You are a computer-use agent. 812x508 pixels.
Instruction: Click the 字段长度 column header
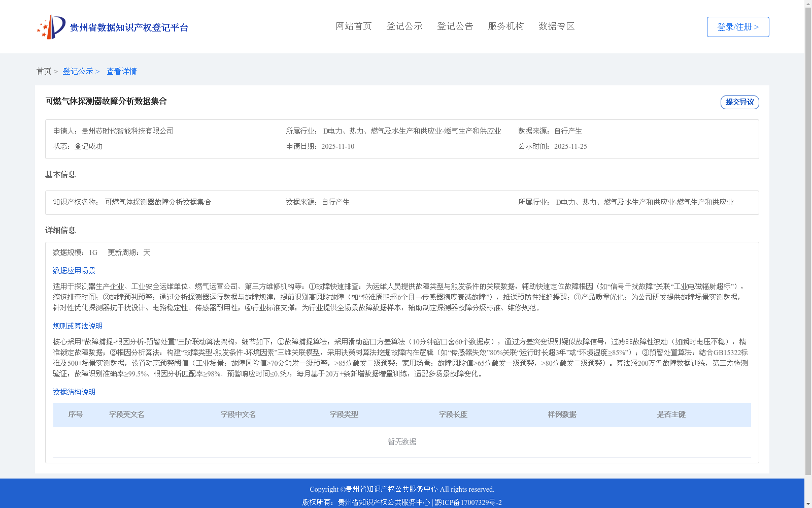coord(453,415)
